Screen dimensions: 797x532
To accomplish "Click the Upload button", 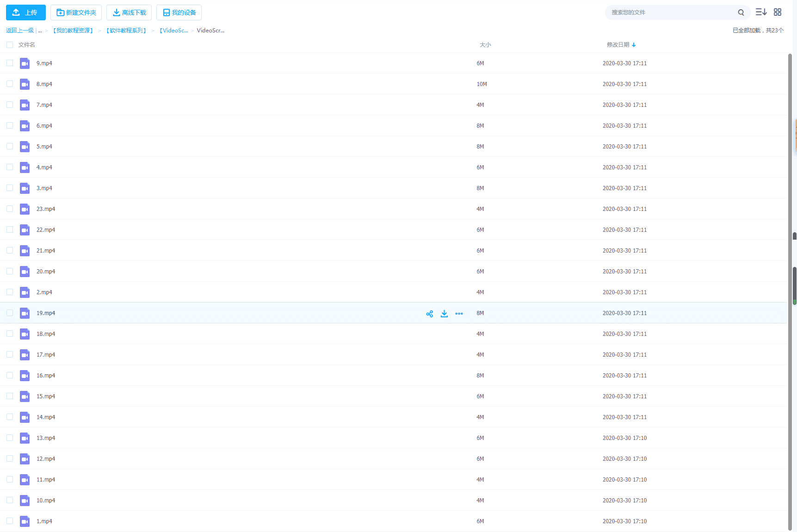I will click(26, 12).
